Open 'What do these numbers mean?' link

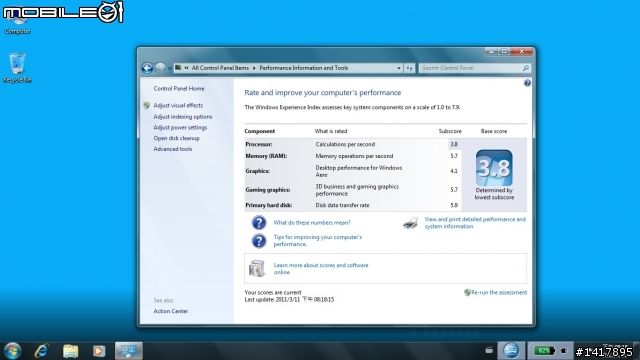pos(312,223)
